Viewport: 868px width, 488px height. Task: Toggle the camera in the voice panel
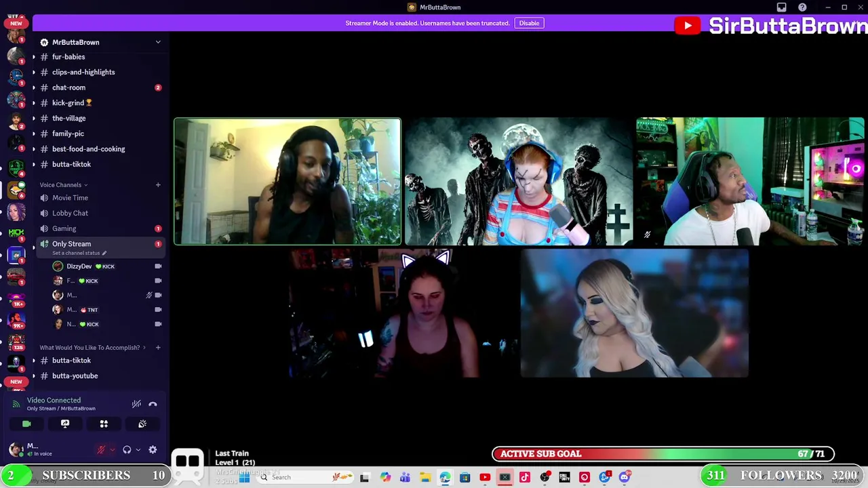26,424
